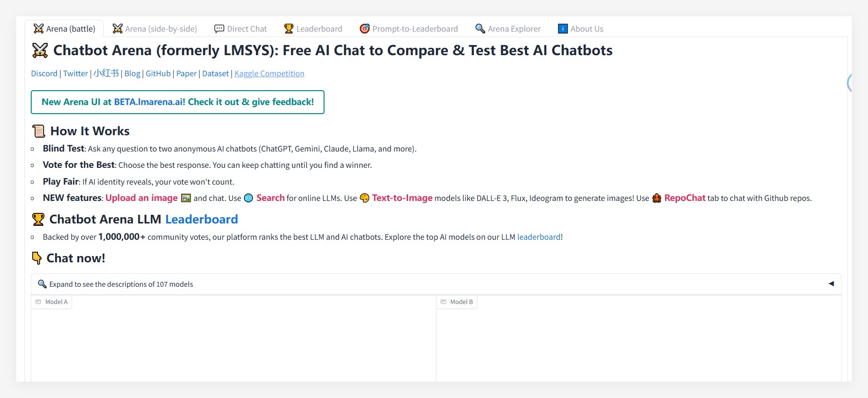868x398 pixels.
Task: Open the Kaggle Competition link
Action: point(269,73)
